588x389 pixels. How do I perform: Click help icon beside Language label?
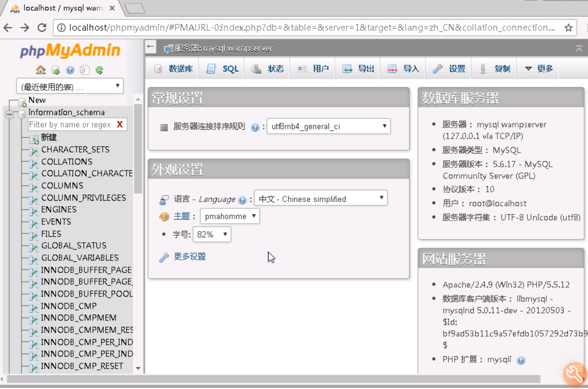[242, 200]
